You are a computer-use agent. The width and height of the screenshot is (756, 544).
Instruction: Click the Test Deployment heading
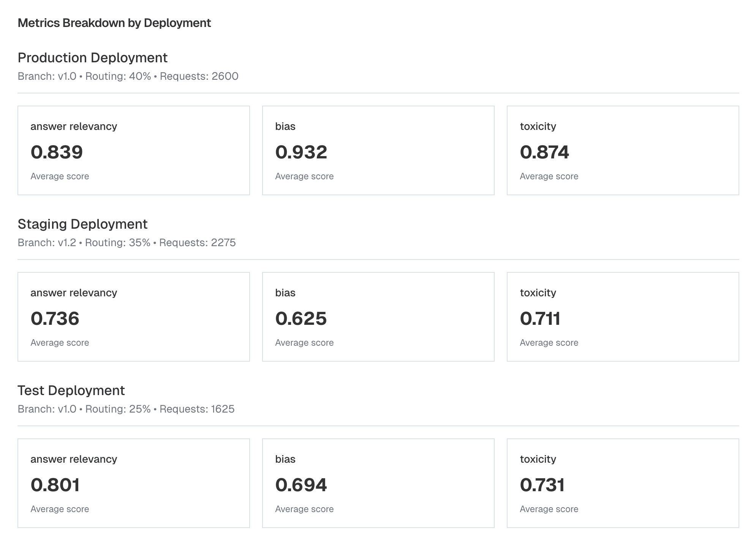pos(71,391)
